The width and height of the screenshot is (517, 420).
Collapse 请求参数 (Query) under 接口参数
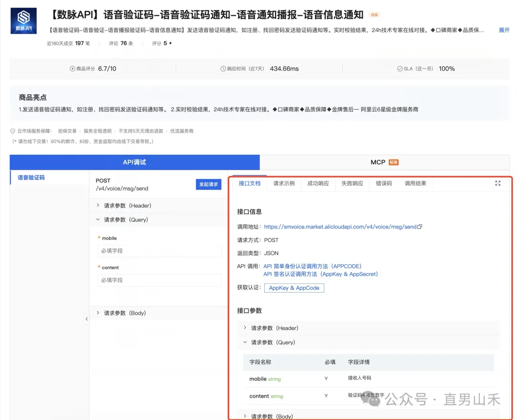[x=368, y=342]
